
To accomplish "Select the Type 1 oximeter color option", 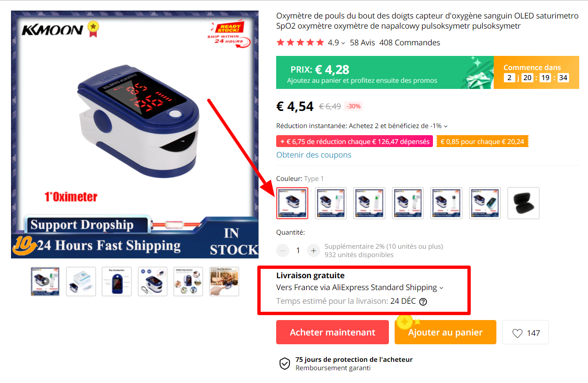I will pyautogui.click(x=292, y=203).
